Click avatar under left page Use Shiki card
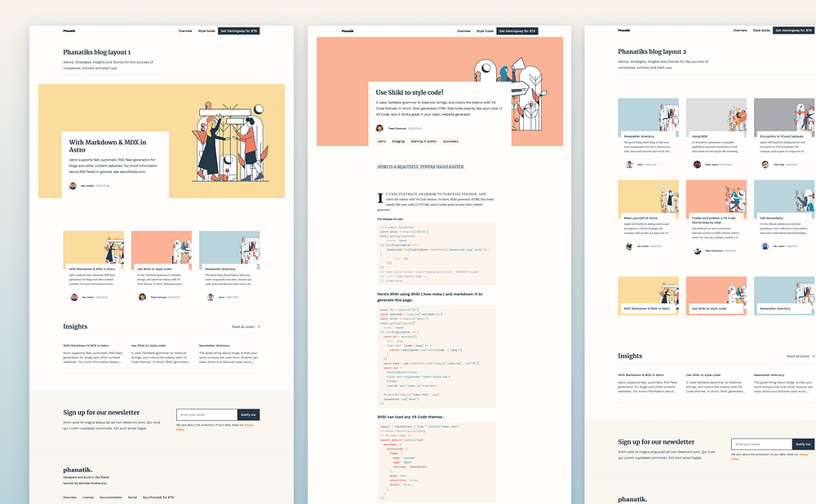The width and height of the screenshot is (816, 504). (142, 297)
